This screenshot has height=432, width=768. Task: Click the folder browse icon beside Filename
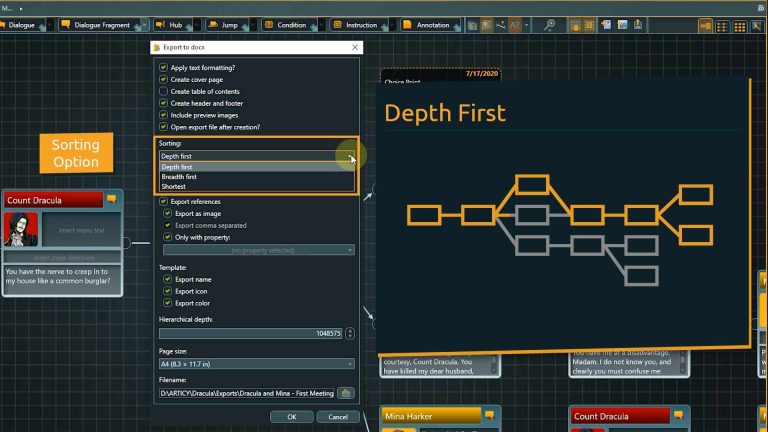pyautogui.click(x=346, y=393)
